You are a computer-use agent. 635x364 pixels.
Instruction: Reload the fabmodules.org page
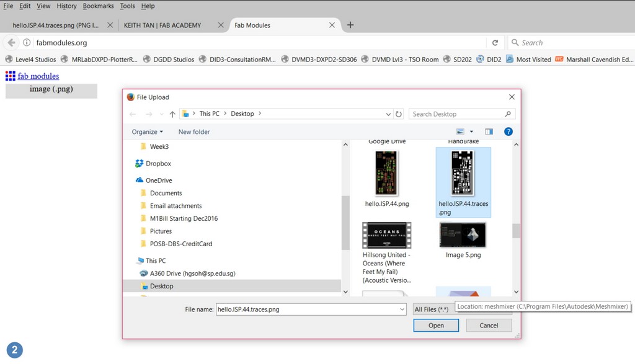pos(495,43)
